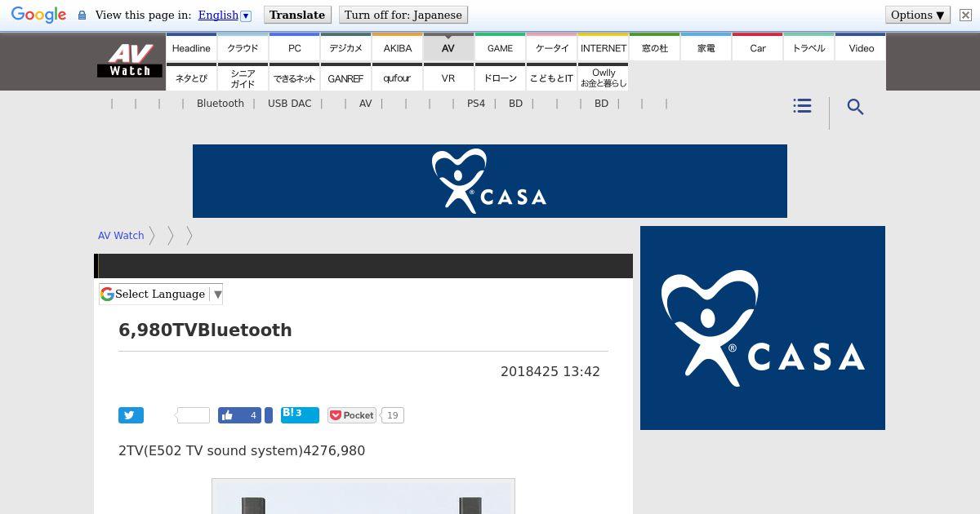Open the こどもとIT tab
Viewport: 980px width, 514px height.
tap(552, 78)
